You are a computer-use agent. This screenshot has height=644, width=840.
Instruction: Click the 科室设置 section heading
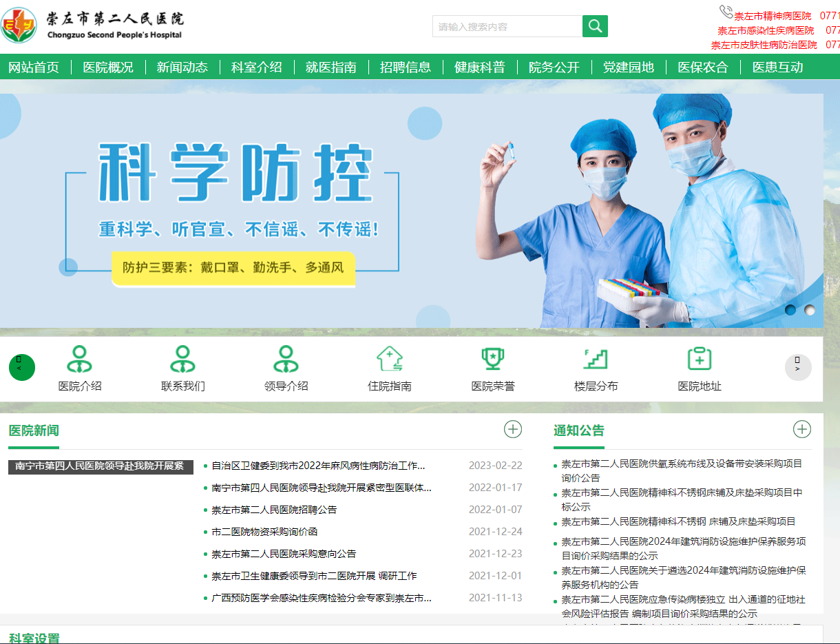coord(34,638)
